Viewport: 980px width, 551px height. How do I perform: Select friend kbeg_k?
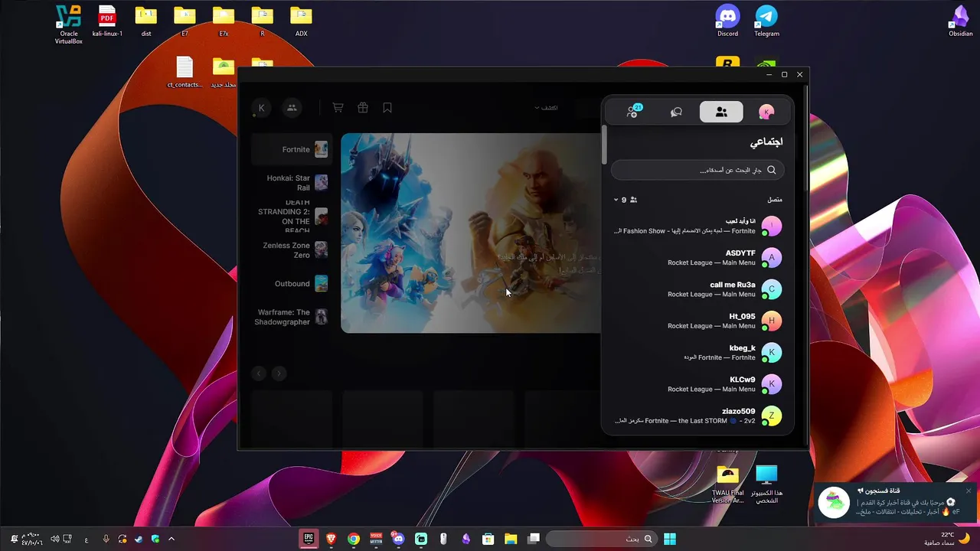click(x=697, y=353)
